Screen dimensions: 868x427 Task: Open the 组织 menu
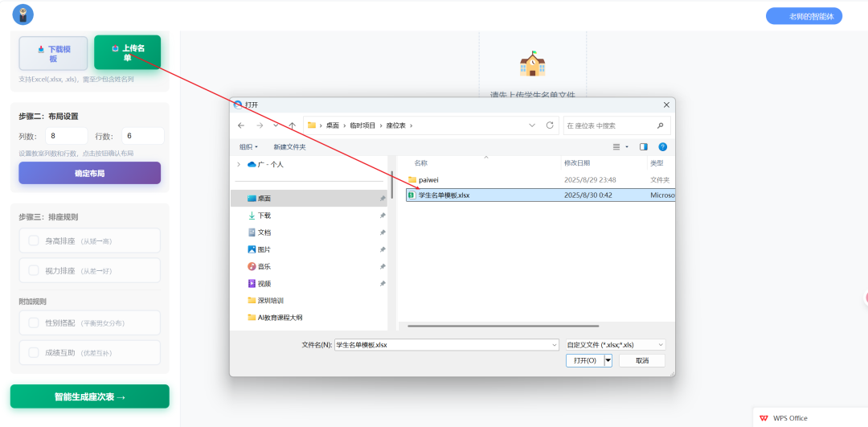pyautogui.click(x=248, y=147)
